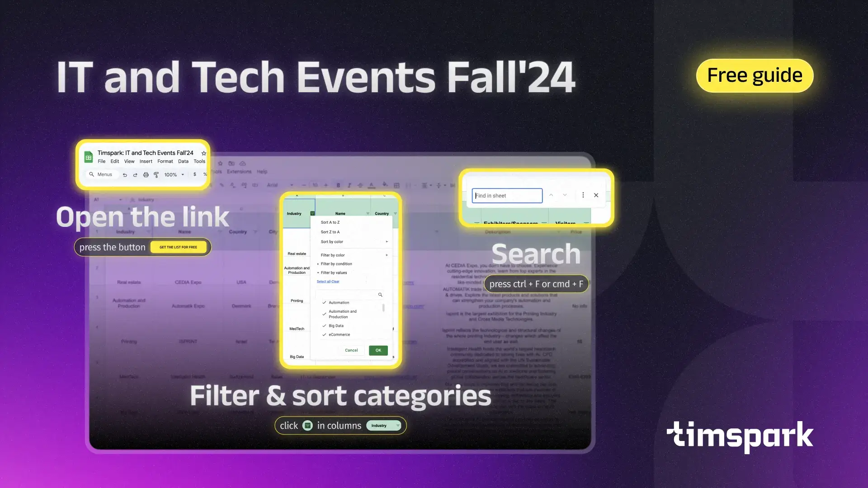Toggle the Big Data checkbox in filter list
This screenshot has height=488, width=868.
(x=324, y=325)
